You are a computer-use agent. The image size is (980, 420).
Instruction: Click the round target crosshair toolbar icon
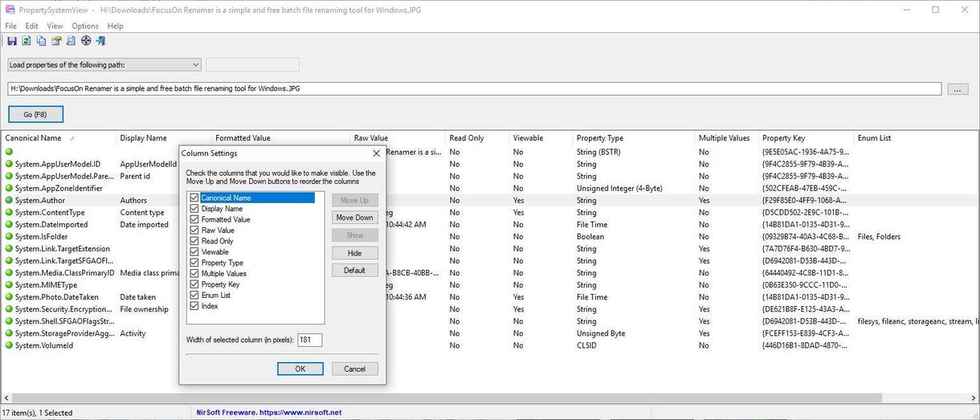pyautogui.click(x=86, y=41)
